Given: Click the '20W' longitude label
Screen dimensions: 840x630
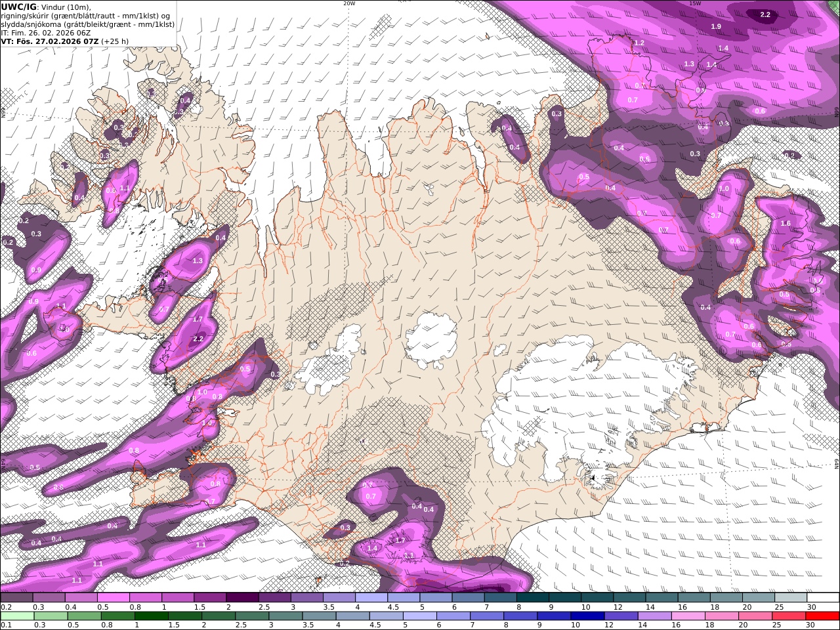Looking at the screenshot, I should 349,3.
